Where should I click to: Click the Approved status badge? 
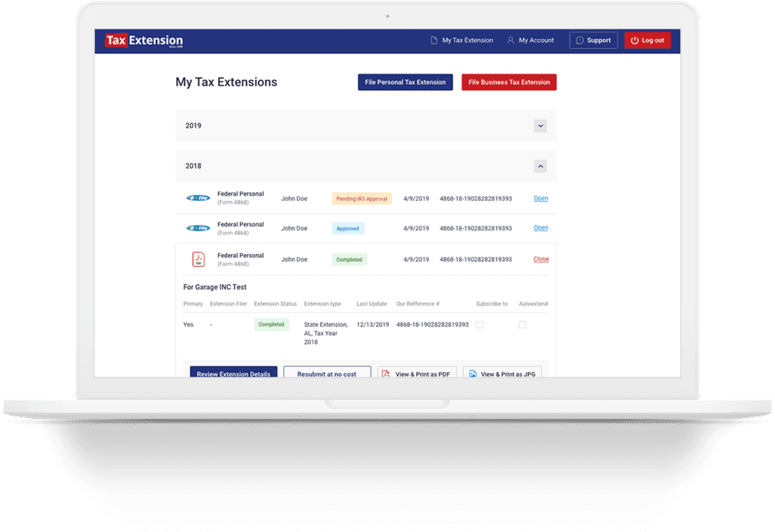coord(348,229)
